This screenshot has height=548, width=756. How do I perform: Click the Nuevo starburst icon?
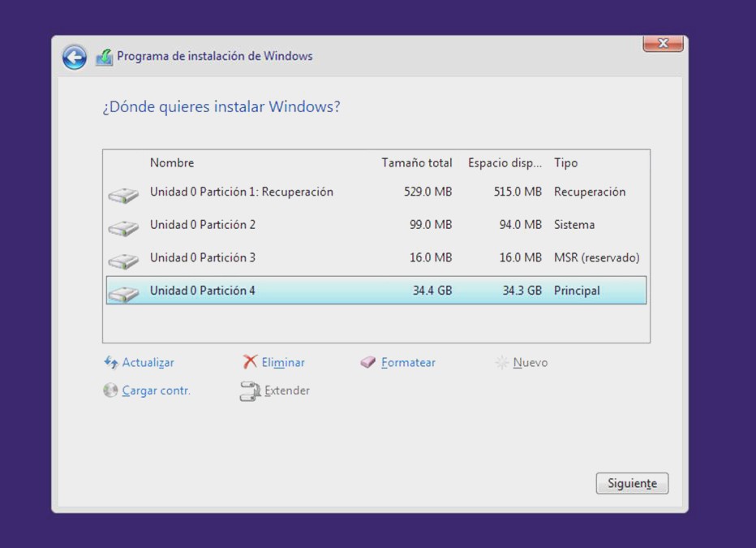pyautogui.click(x=502, y=362)
